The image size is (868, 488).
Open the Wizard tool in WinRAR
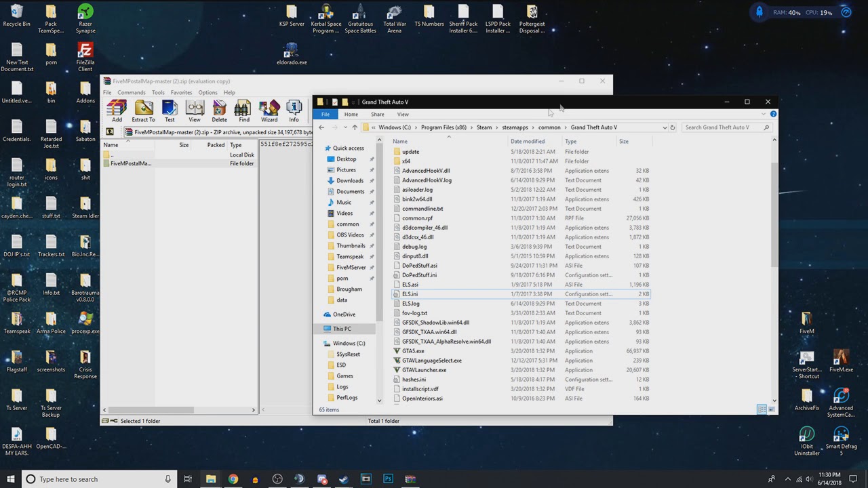[x=269, y=111]
